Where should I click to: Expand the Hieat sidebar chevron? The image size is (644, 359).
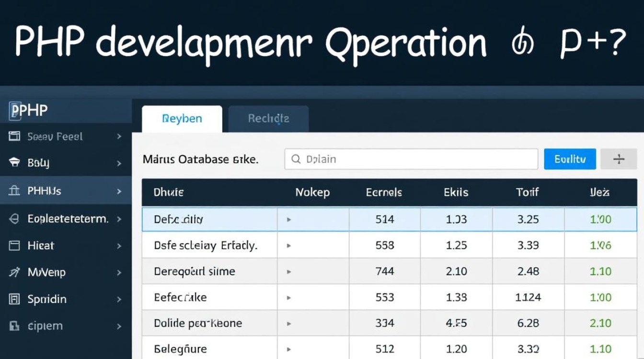pyautogui.click(x=119, y=246)
